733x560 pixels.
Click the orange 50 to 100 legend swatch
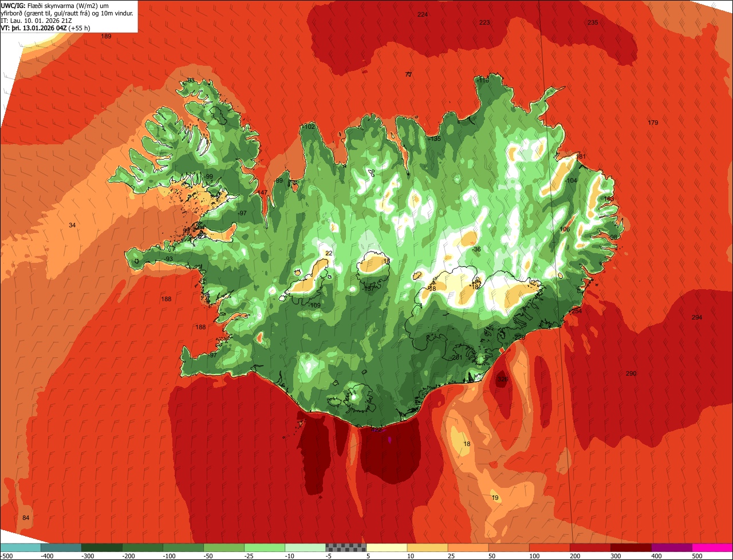click(x=509, y=547)
